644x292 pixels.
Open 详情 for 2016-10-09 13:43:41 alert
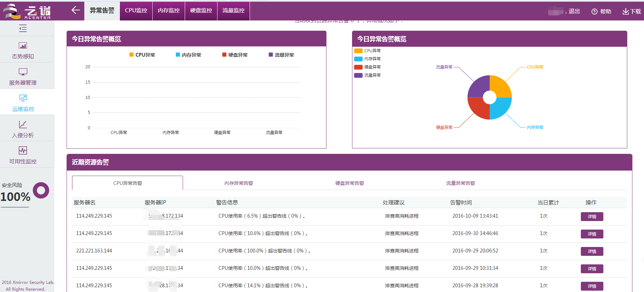pyautogui.click(x=592, y=217)
